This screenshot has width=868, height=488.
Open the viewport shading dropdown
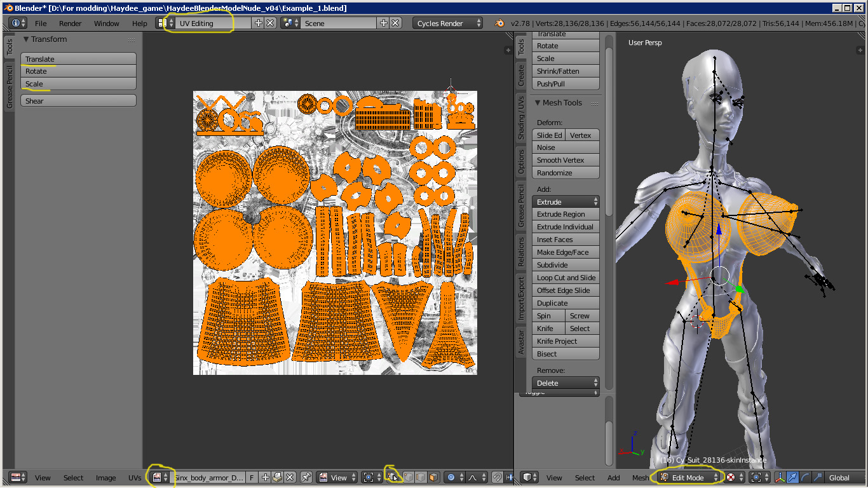click(735, 477)
